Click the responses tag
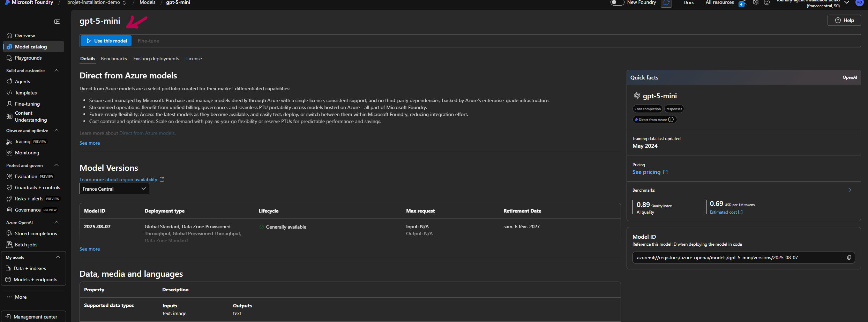Viewport: 868px width, 322px height. coord(674,109)
